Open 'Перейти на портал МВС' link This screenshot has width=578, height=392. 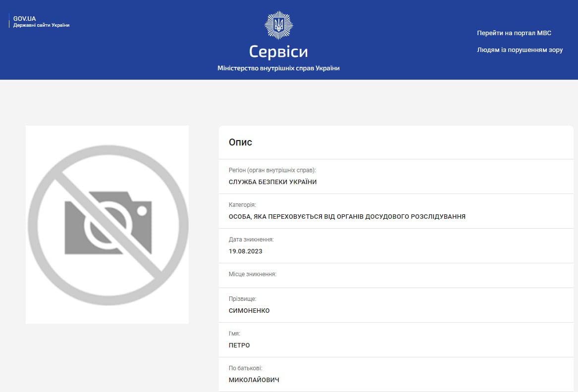point(514,33)
